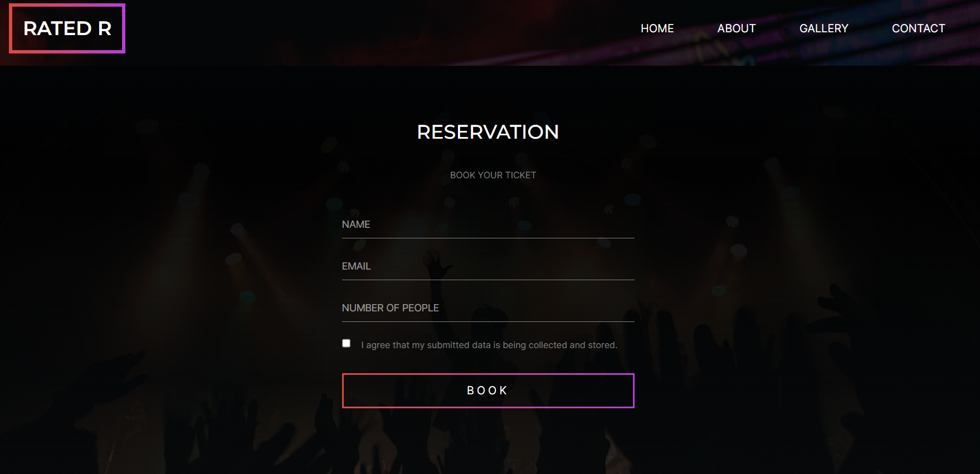Open the GALLERY navigation link

point(824,28)
